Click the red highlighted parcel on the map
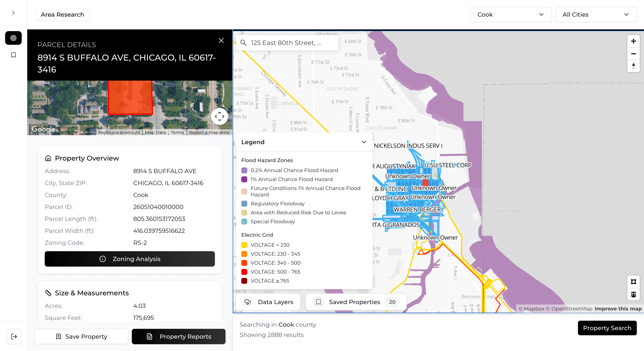 [x=425, y=183]
